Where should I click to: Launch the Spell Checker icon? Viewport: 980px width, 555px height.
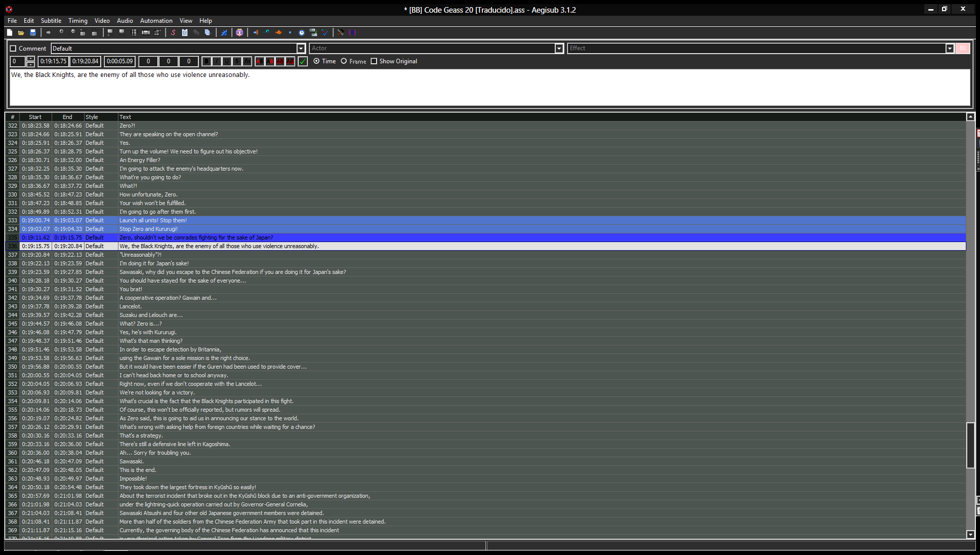[x=325, y=32]
